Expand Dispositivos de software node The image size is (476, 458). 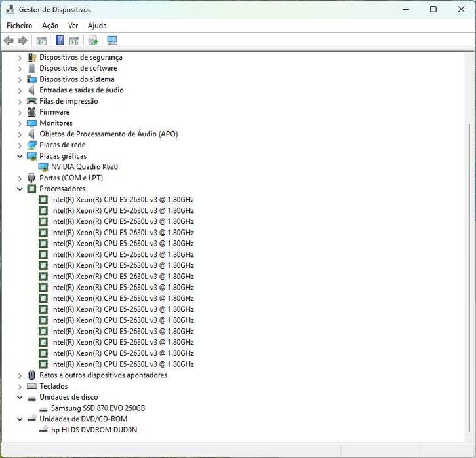click(x=20, y=69)
